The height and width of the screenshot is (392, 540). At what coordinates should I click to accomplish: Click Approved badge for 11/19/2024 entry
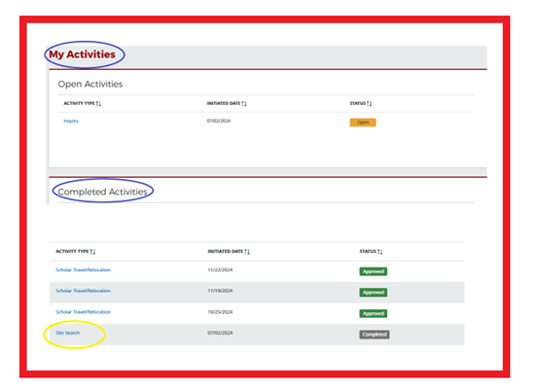tap(374, 293)
